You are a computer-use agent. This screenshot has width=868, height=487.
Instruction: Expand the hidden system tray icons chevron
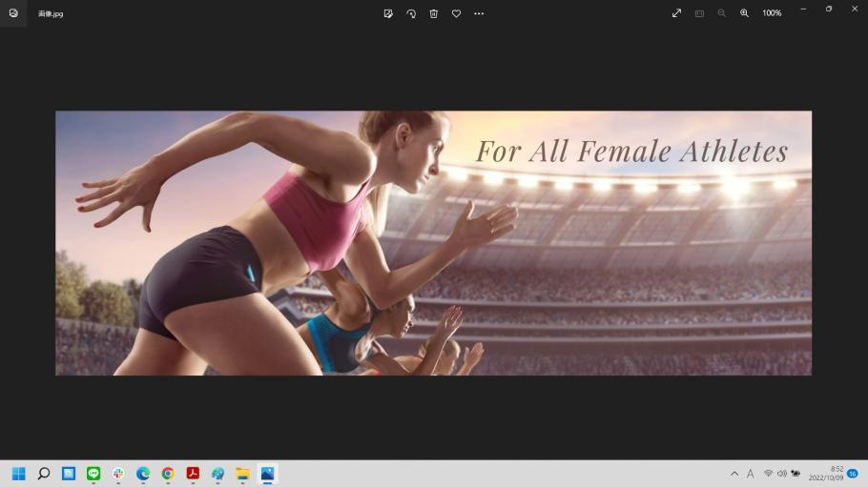(734, 474)
